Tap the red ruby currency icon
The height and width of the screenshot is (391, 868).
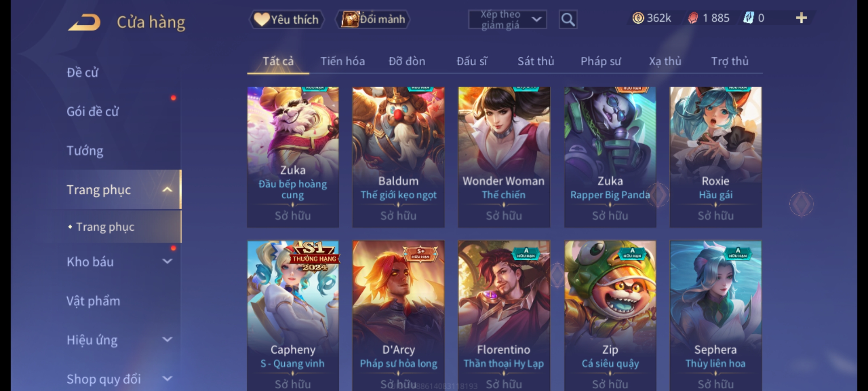point(693,18)
